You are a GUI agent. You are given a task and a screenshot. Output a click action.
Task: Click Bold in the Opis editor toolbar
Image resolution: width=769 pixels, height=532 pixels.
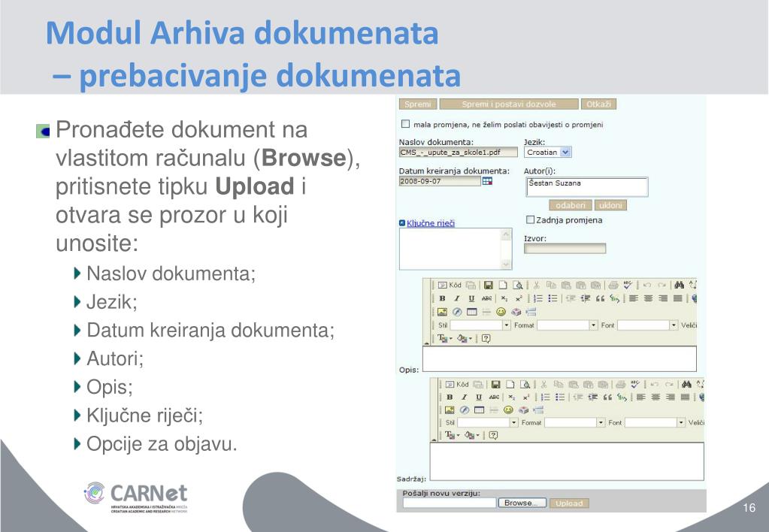point(442,298)
